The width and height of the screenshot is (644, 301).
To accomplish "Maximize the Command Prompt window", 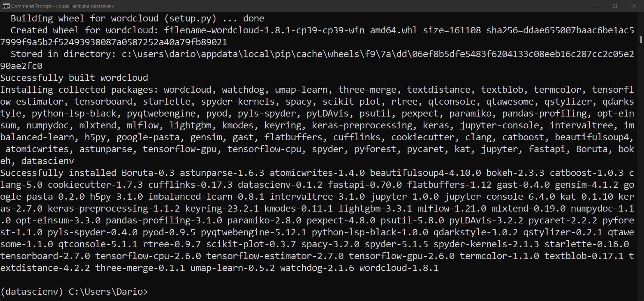I will [615, 6].
